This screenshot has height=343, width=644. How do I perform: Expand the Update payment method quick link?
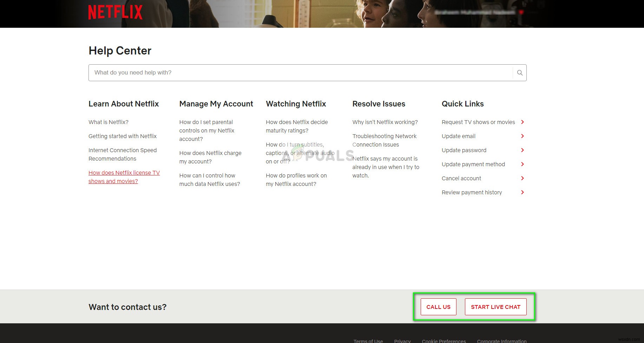[x=523, y=164]
